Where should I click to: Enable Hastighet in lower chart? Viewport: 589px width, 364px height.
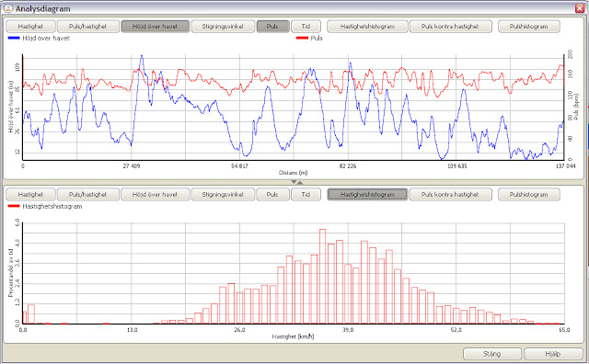(30, 194)
